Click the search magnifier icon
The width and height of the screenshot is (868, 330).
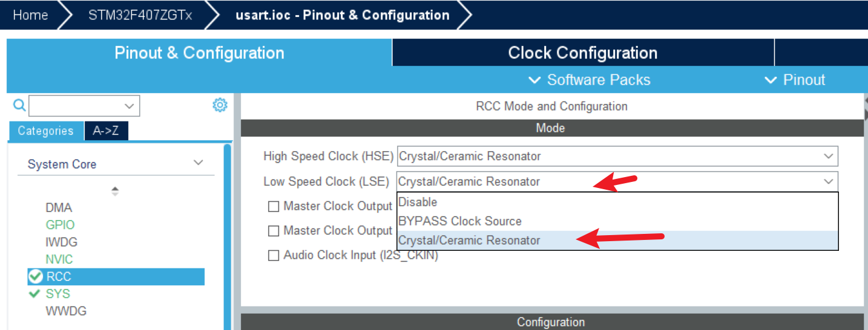point(19,106)
